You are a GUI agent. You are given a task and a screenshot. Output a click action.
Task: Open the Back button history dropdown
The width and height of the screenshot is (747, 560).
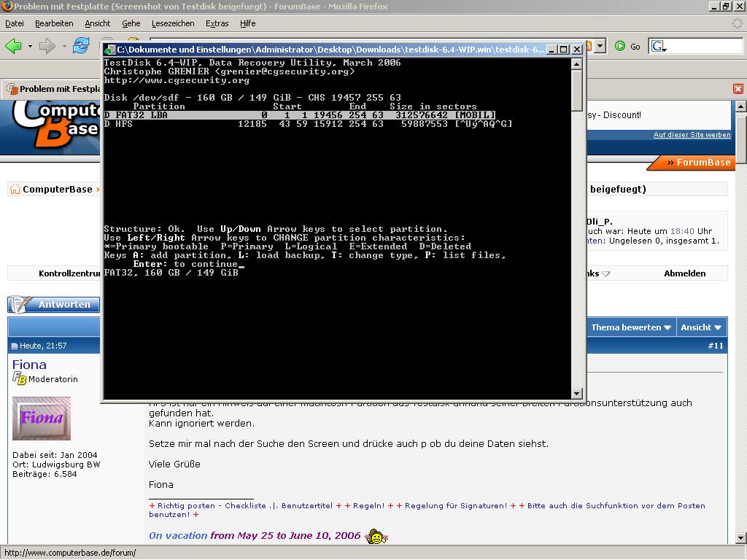click(30, 46)
